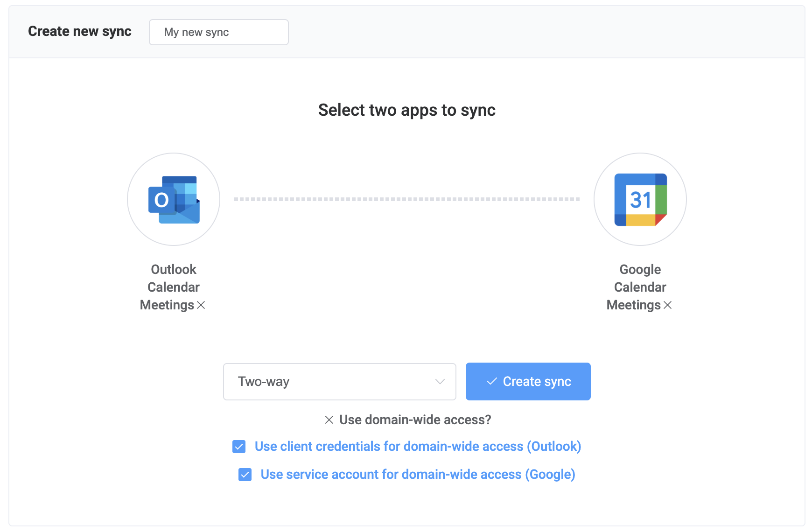Click the chevron on the Two-way selector
The height and width of the screenshot is (532, 812).
pos(439,381)
